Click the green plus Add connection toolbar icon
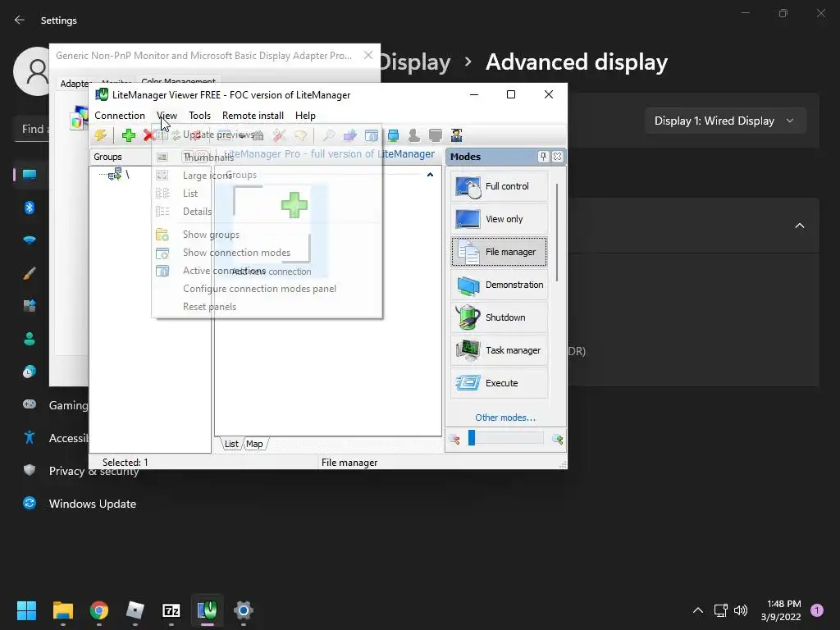This screenshot has width=840, height=630. [x=129, y=135]
